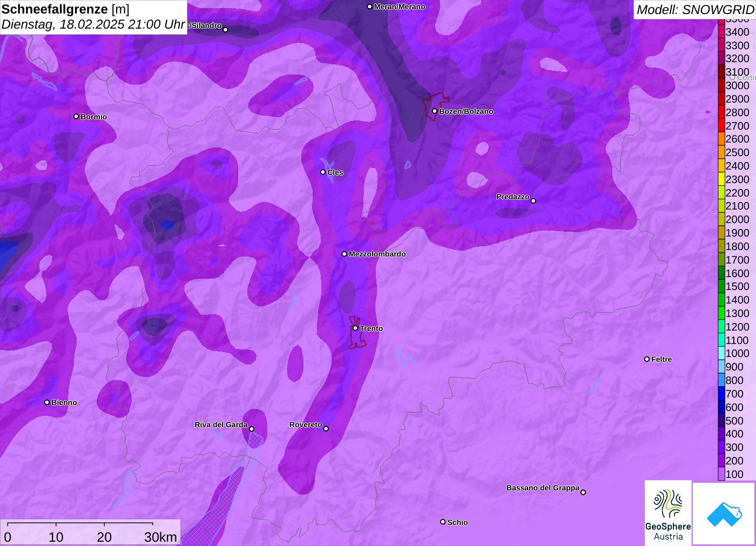Click the GeoSphere Austria logo

coord(668,513)
